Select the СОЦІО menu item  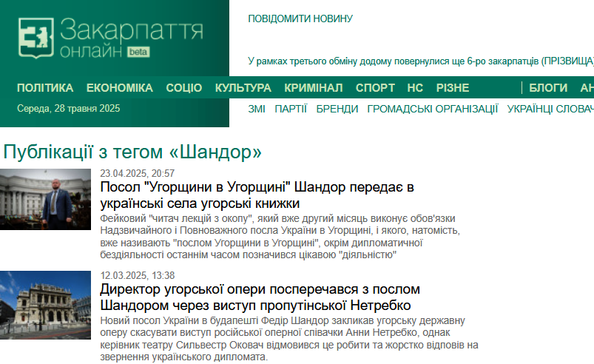183,88
